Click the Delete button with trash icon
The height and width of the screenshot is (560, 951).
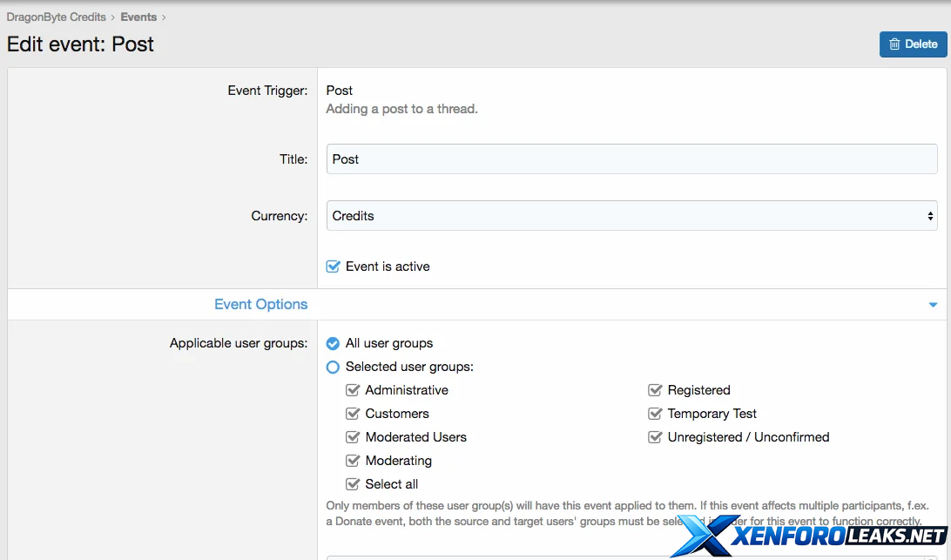point(913,44)
